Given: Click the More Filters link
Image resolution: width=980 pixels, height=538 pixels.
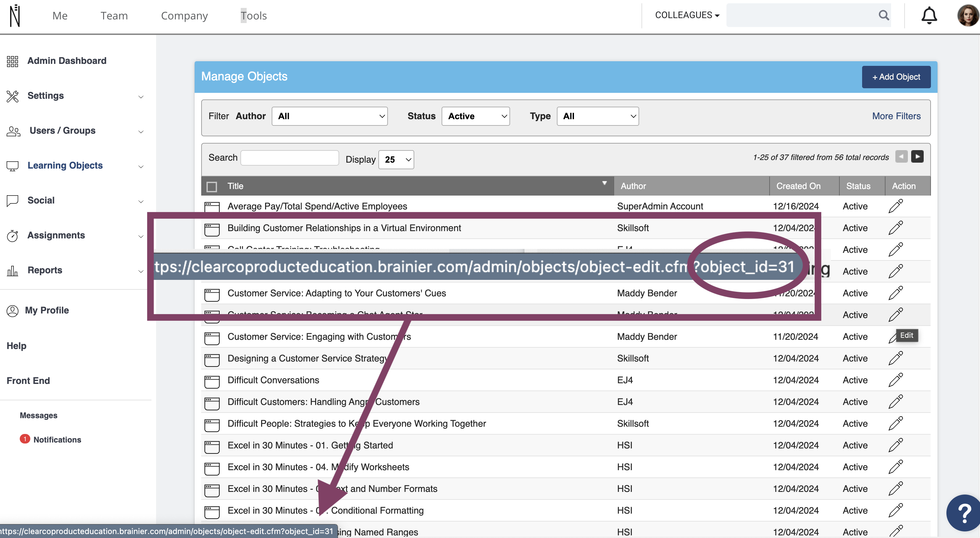Looking at the screenshot, I should 896,116.
